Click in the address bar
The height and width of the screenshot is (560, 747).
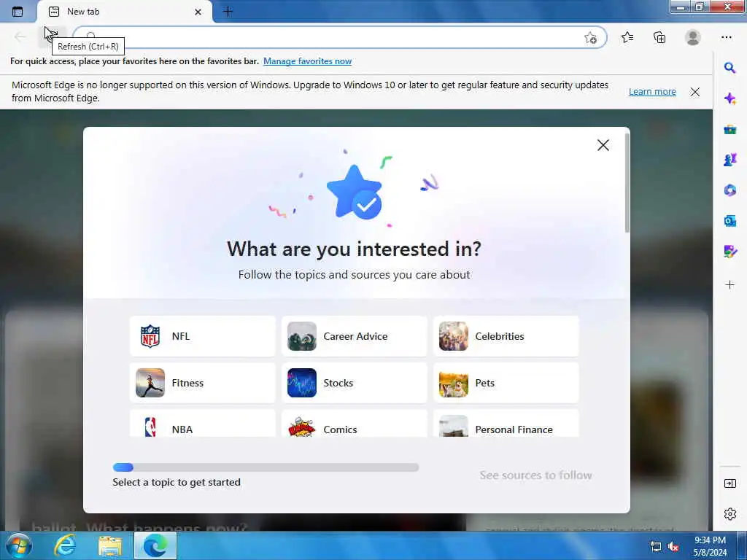point(339,37)
